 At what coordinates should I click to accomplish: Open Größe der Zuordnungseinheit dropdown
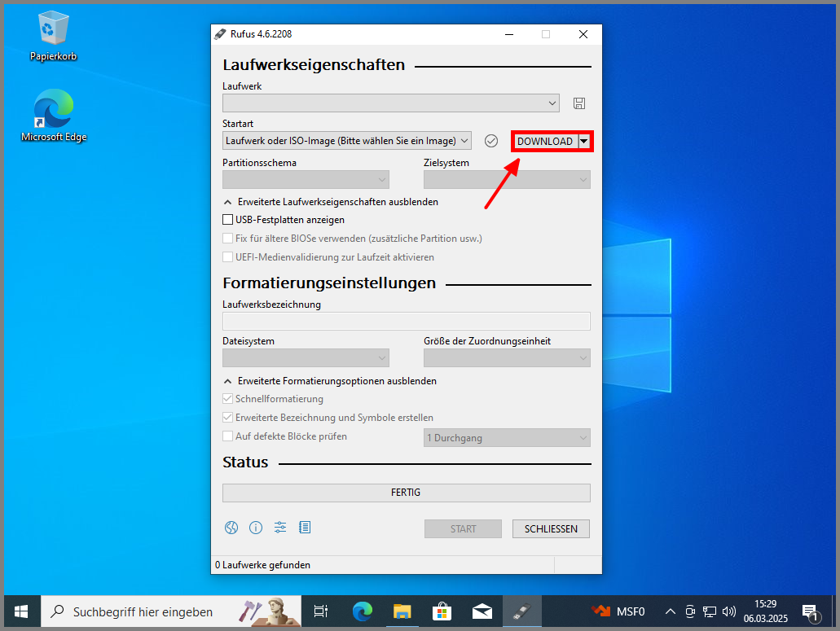[x=507, y=357]
